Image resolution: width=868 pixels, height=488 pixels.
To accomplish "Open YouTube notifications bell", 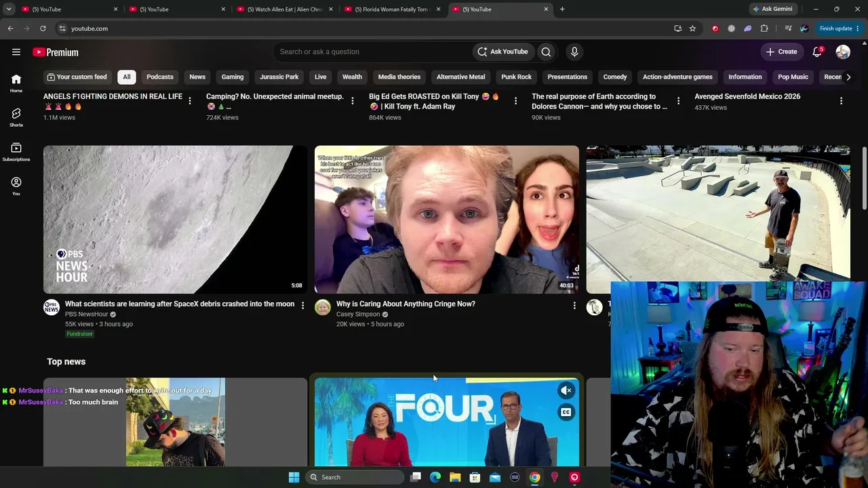I will (x=818, y=52).
